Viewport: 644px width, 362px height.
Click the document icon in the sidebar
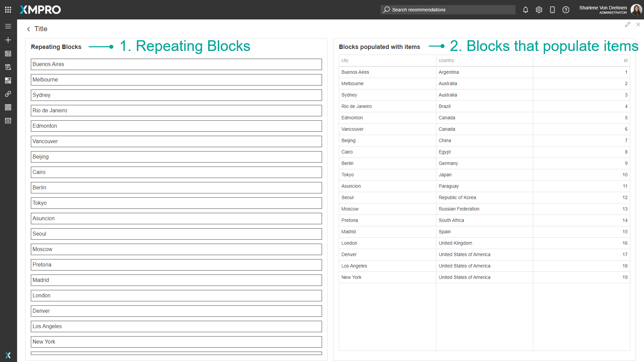click(x=8, y=67)
